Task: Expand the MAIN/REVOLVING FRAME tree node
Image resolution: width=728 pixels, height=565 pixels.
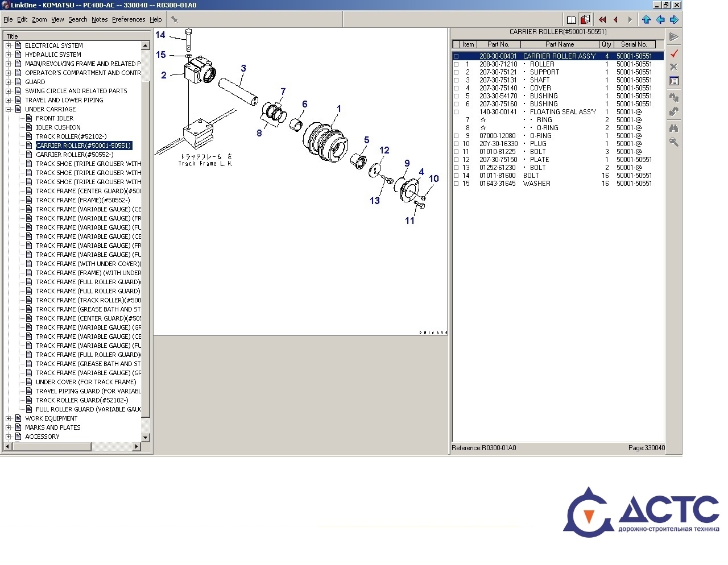Action: point(8,64)
